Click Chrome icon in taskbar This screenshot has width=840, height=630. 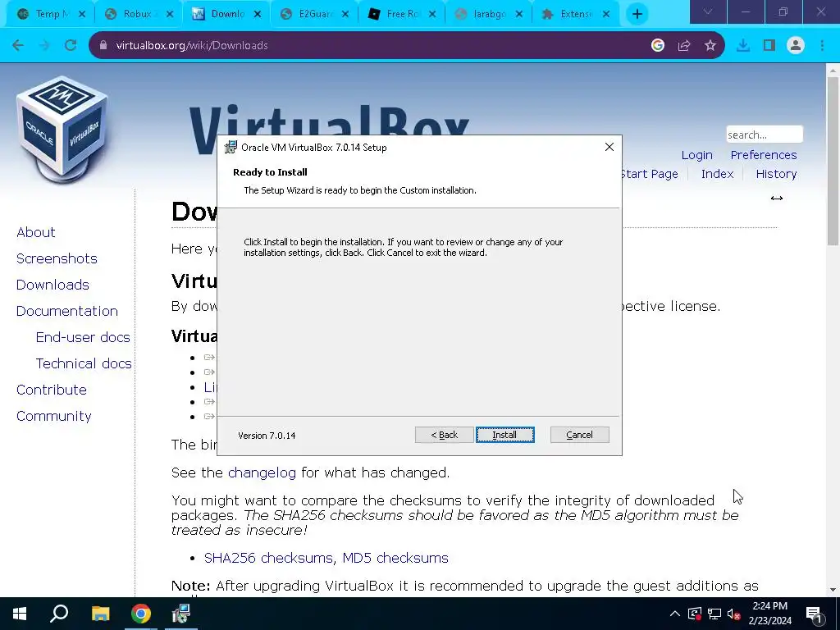(x=141, y=614)
